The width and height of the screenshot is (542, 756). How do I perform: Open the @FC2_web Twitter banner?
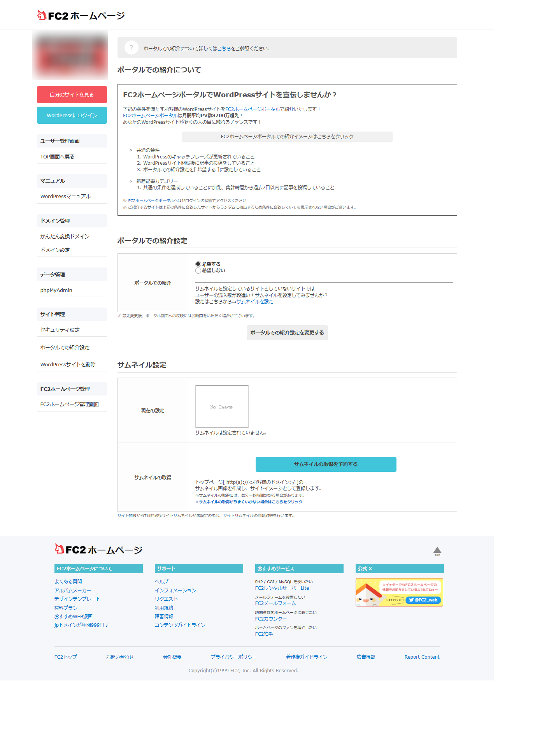point(399,592)
